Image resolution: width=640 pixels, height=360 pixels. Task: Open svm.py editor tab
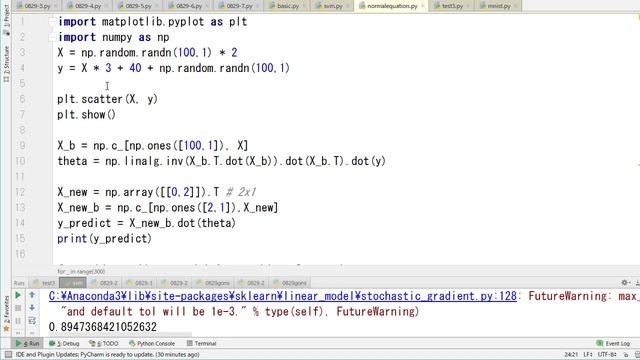(333, 6)
